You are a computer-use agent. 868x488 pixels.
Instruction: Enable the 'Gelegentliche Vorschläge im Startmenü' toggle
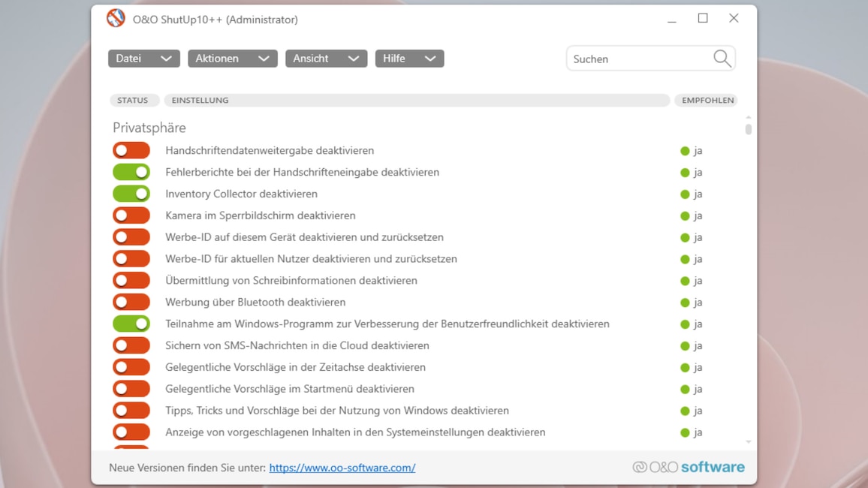(x=131, y=388)
